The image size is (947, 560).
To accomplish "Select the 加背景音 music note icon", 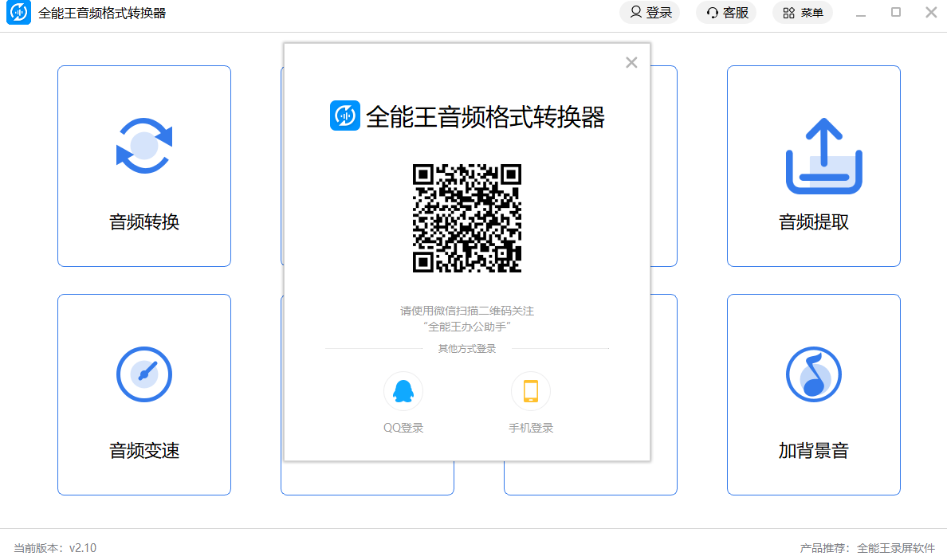I will pyautogui.click(x=814, y=374).
